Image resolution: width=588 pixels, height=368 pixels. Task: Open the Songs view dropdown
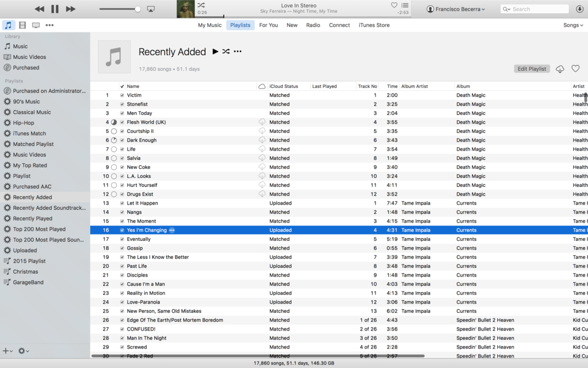coord(573,25)
